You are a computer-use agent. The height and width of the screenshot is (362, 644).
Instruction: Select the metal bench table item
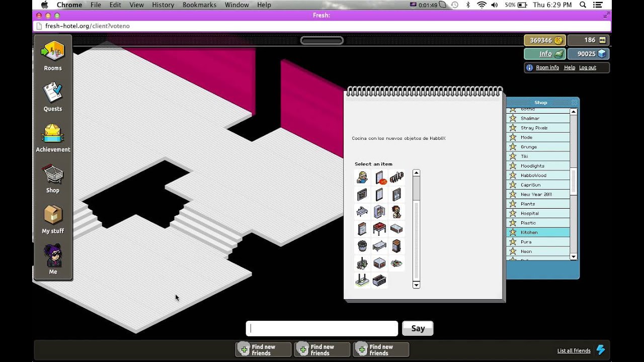point(379,246)
